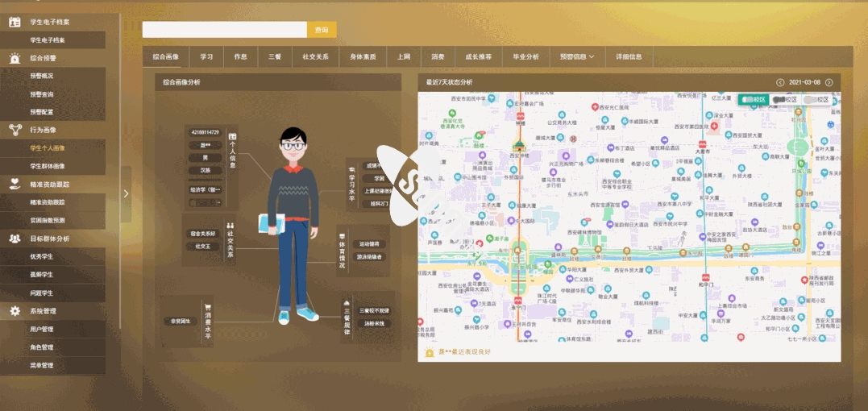Switch to the 学习 tab

click(x=206, y=57)
